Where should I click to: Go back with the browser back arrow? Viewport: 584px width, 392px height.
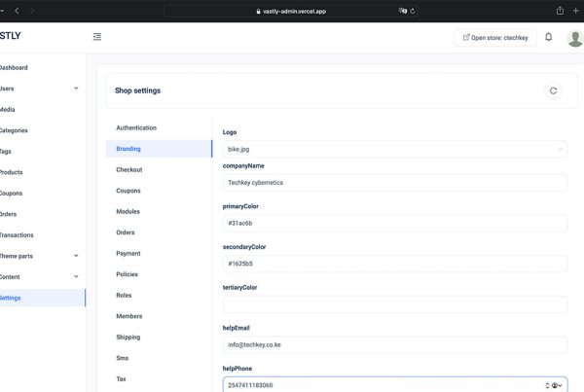click(17, 11)
